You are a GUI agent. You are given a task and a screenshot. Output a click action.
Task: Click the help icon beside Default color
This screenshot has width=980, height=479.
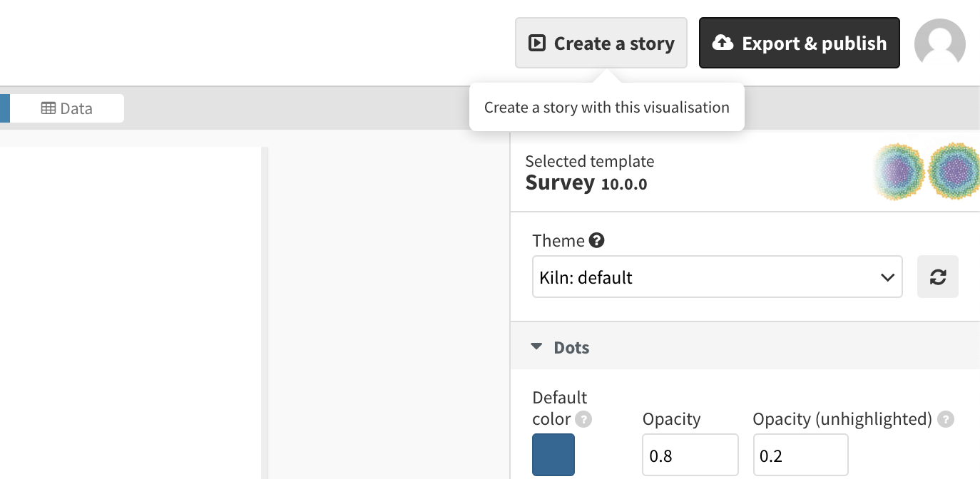point(583,419)
